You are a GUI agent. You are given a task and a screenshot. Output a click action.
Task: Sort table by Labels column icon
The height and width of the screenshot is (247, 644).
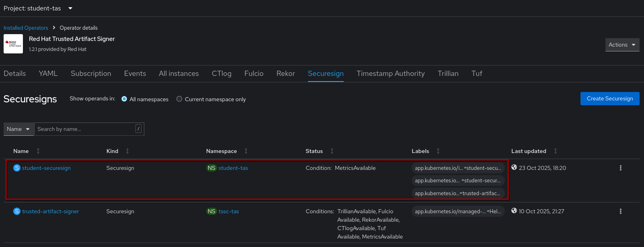(x=438, y=151)
